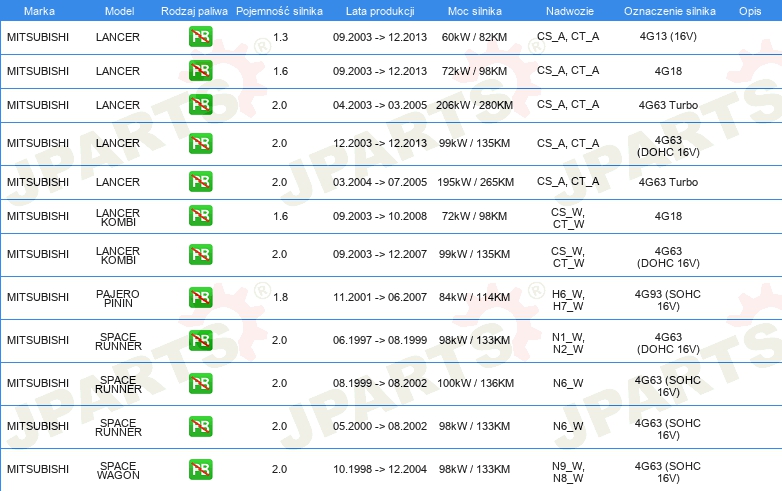
Task: Click the fuel icon in the Lancer Kombi 2.0 row
Action: 200,254
